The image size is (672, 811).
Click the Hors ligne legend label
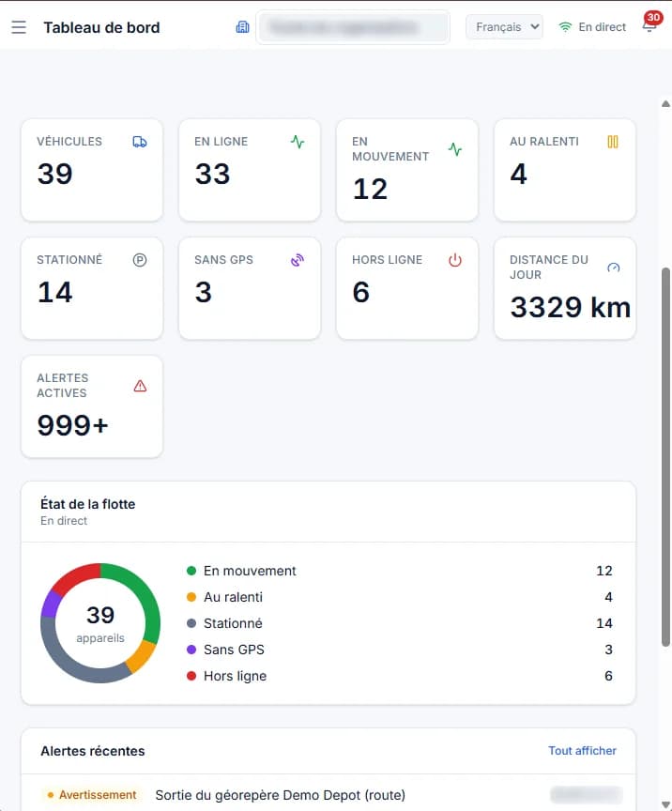pyautogui.click(x=235, y=676)
